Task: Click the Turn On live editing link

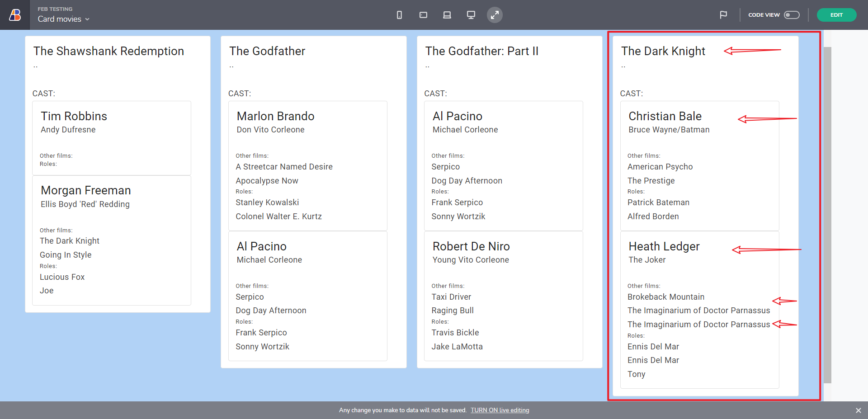Action: (500, 410)
